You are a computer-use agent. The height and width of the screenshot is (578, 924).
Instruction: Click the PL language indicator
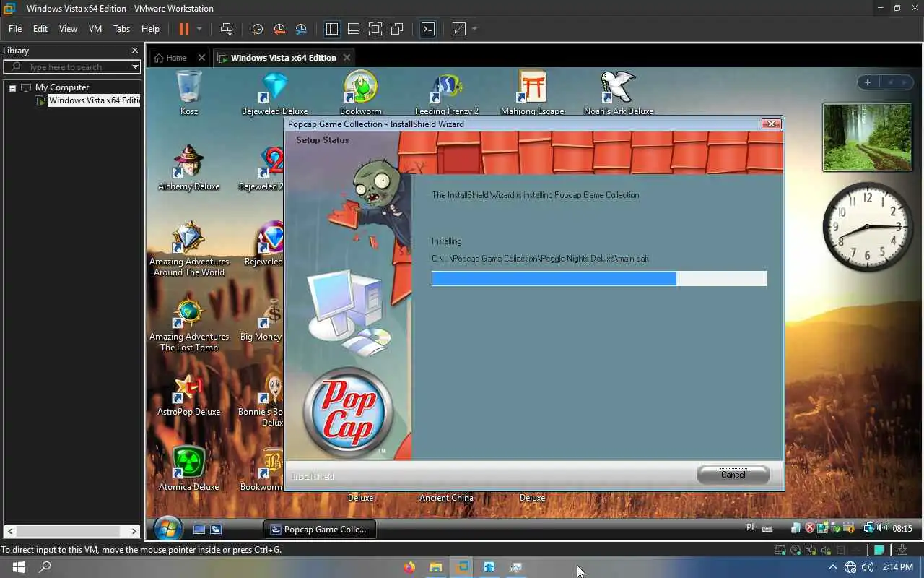(751, 528)
